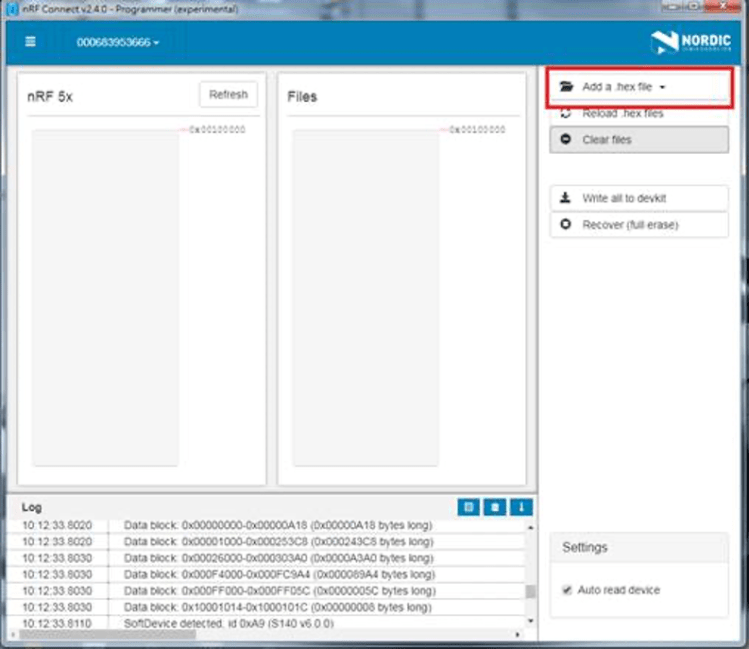Select log row Data block 0x00026000-0x000303A0
The height and width of the screenshot is (649, 749).
pyautogui.click(x=266, y=558)
